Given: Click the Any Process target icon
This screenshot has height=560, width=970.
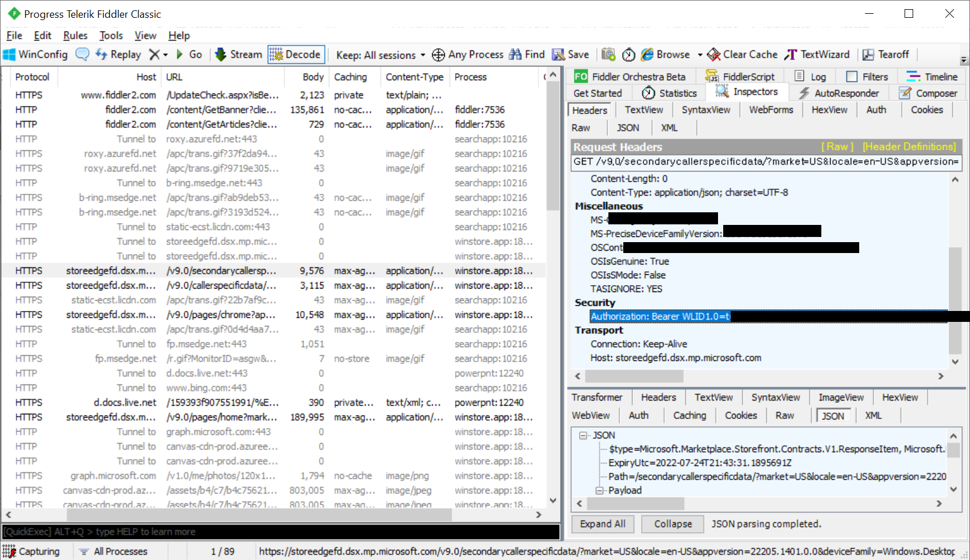Looking at the screenshot, I should (x=439, y=55).
